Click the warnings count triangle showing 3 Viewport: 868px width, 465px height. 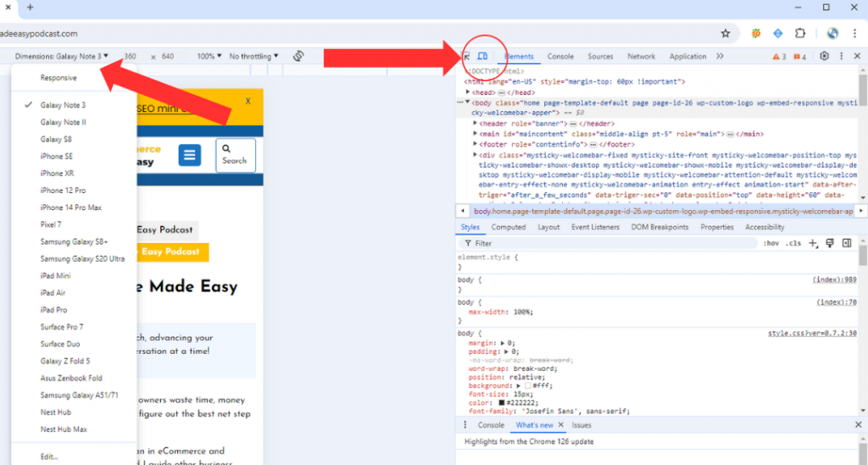pyautogui.click(x=779, y=57)
